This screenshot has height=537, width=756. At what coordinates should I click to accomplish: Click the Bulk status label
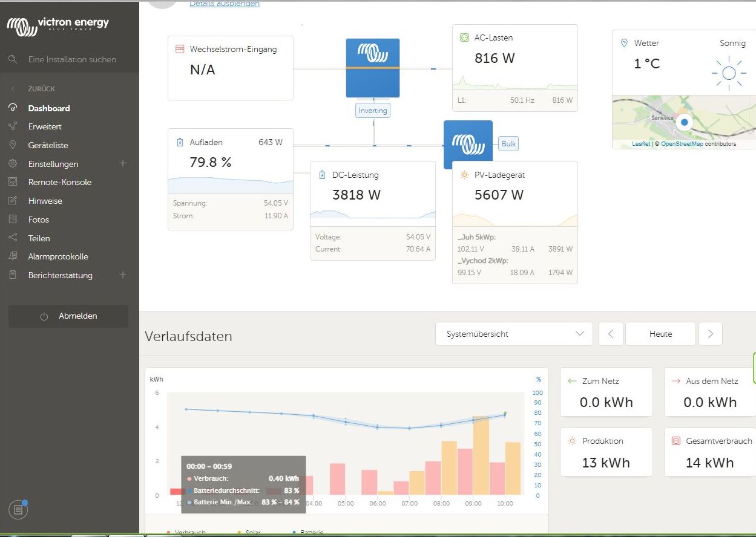(509, 144)
